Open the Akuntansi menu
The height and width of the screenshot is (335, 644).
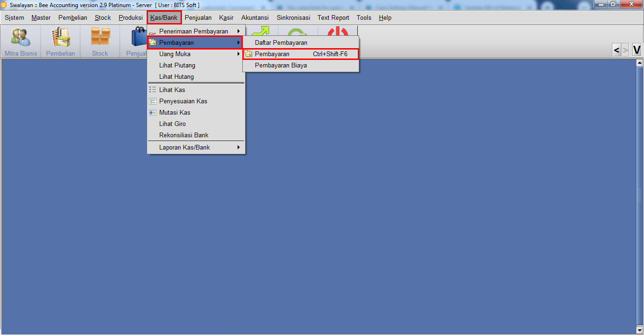click(255, 17)
